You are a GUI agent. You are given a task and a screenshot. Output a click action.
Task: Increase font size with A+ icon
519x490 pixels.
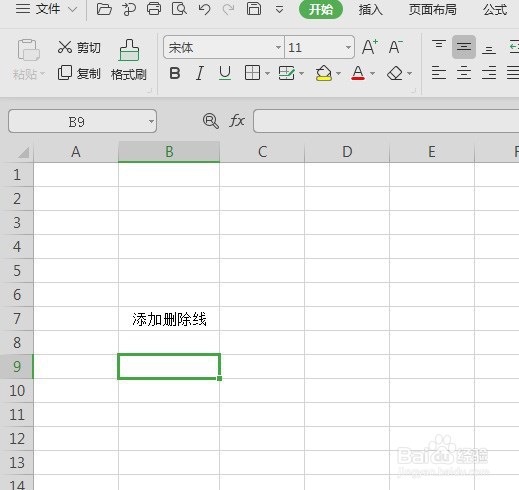pos(370,47)
